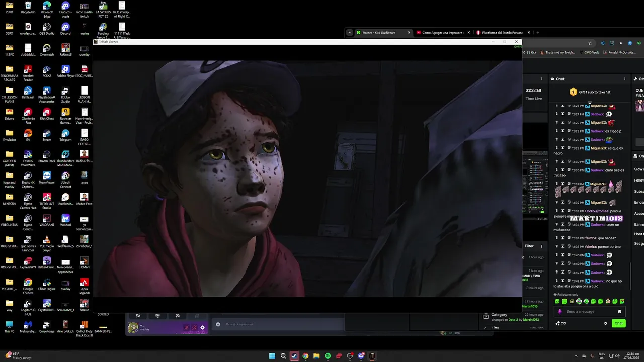The image size is (644, 362).
Task: Open the Filter options menu
Action: [541, 246]
